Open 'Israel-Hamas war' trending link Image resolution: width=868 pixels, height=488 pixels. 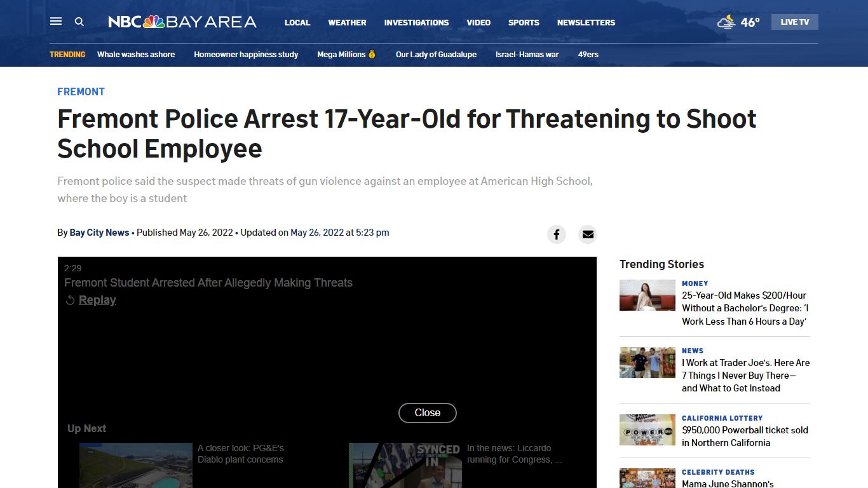(527, 55)
